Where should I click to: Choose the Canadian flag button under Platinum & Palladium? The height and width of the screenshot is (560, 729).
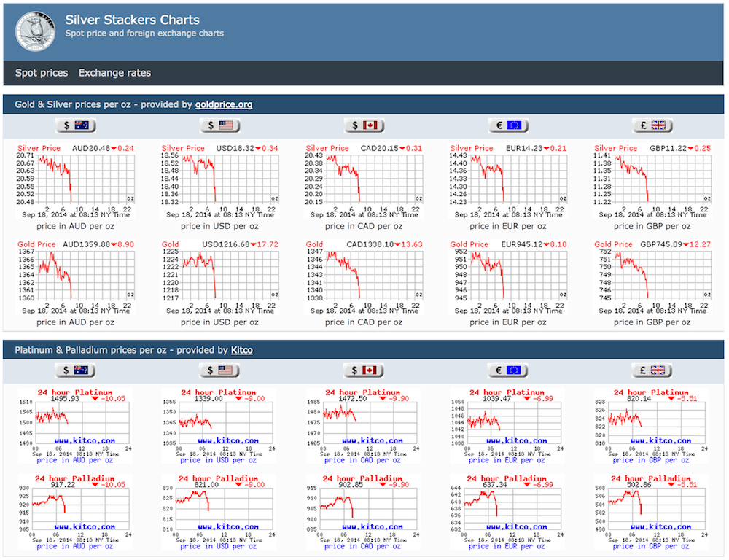(364, 370)
